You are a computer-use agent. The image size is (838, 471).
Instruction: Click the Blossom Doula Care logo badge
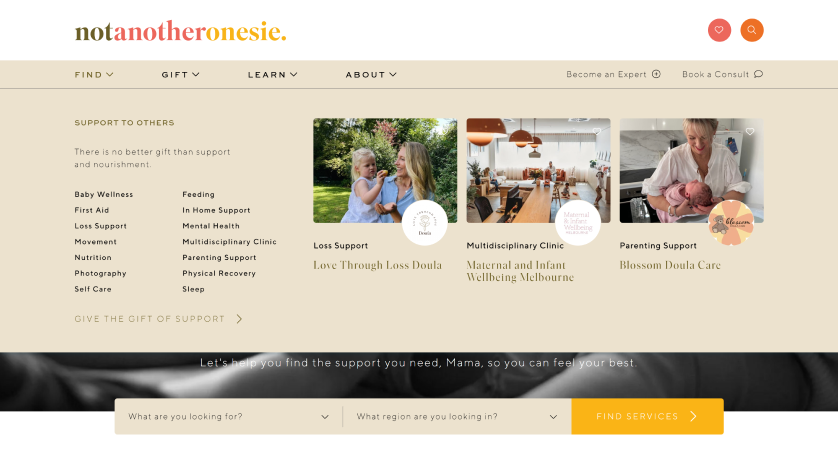(731, 222)
